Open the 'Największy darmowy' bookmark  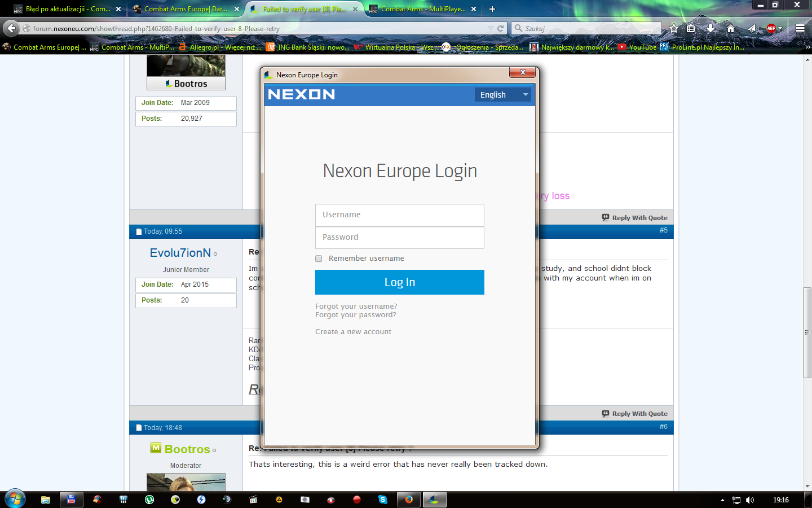(571, 47)
